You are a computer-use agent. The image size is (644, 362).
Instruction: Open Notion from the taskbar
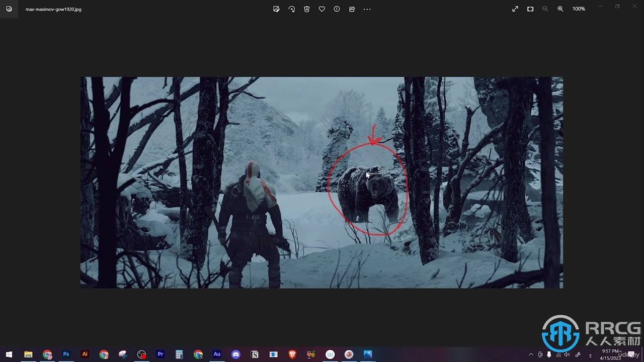255,354
